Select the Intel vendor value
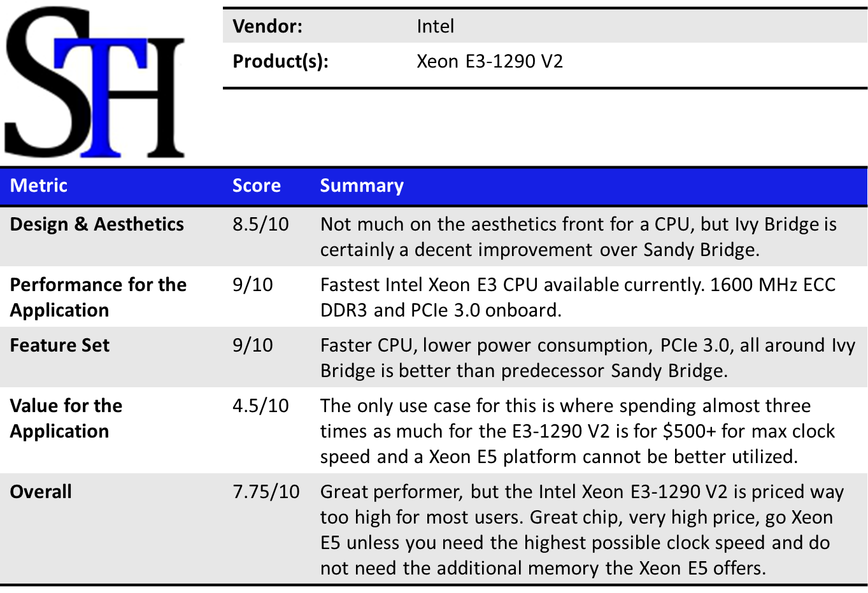868x593 pixels. (x=435, y=26)
